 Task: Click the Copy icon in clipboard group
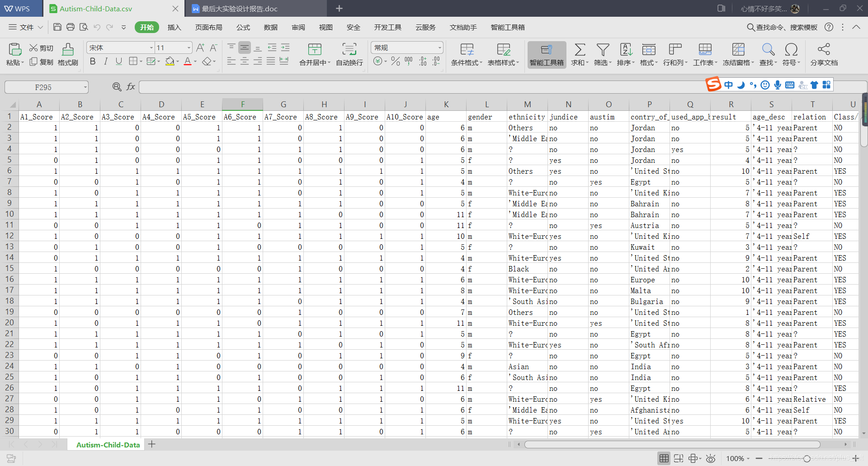[33, 62]
